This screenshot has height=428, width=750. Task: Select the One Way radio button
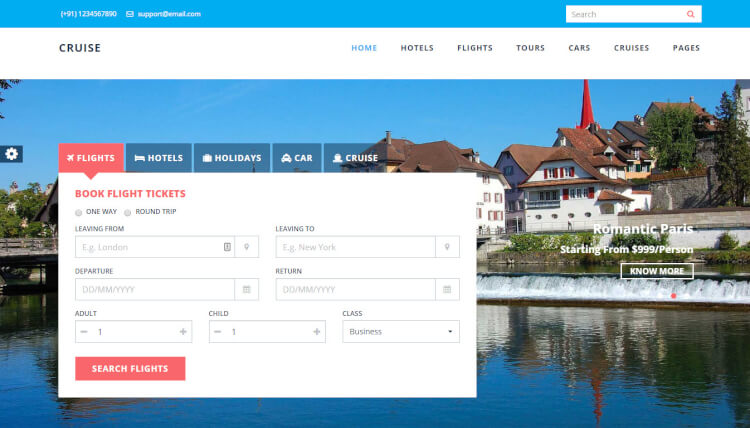(x=79, y=212)
